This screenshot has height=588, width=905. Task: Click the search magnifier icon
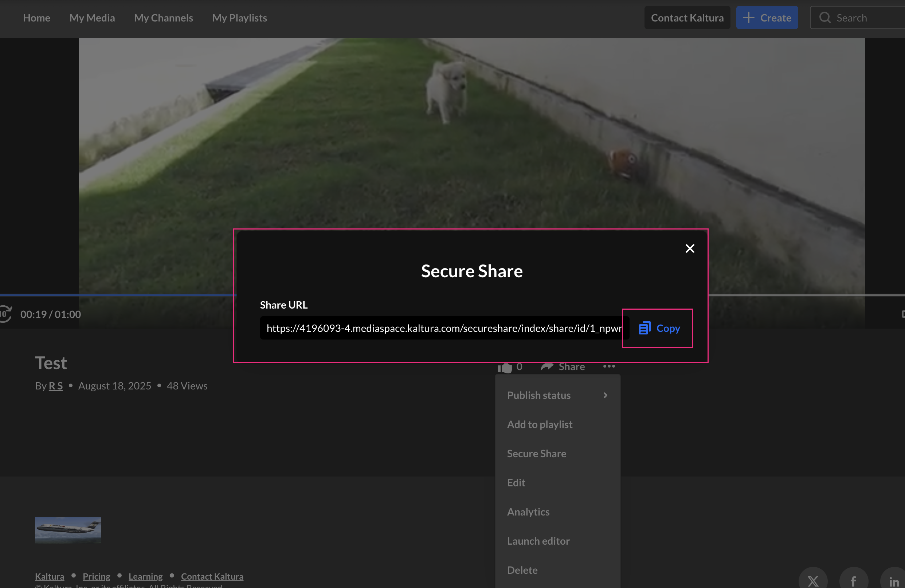(824, 18)
